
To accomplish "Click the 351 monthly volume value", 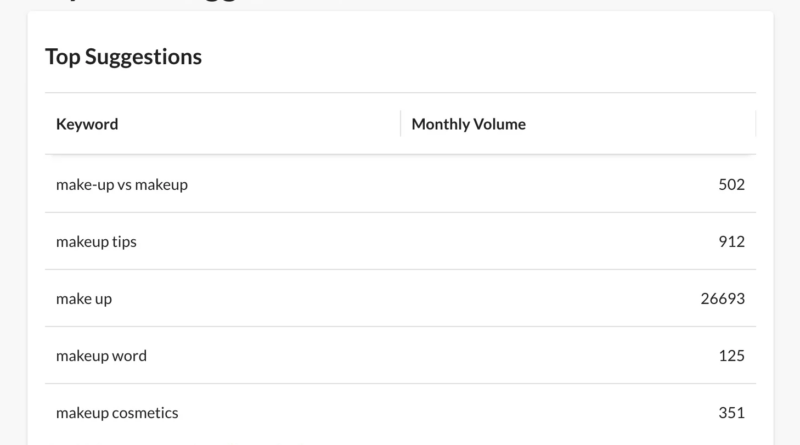I will (x=731, y=412).
